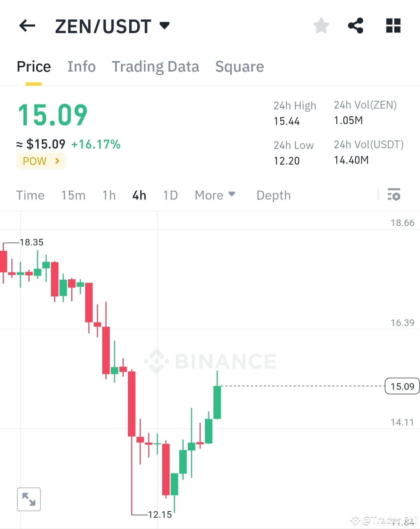Switch to the 1D timeframe

point(170,195)
